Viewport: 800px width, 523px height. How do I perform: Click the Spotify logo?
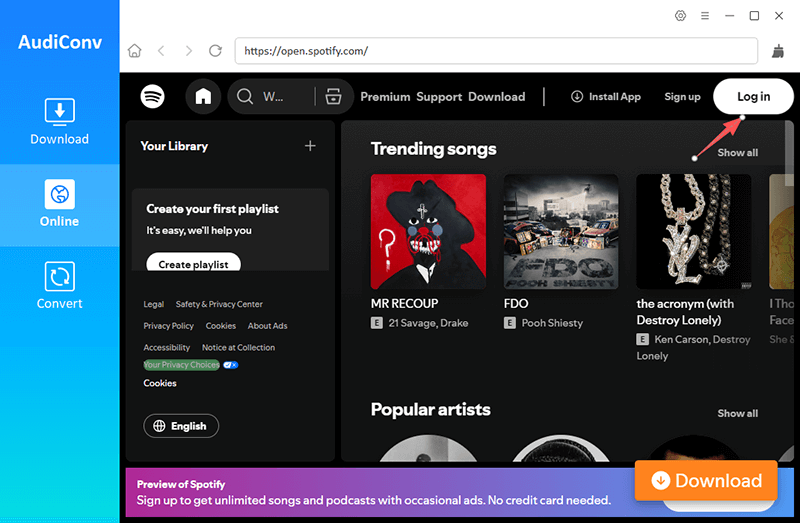[153, 96]
